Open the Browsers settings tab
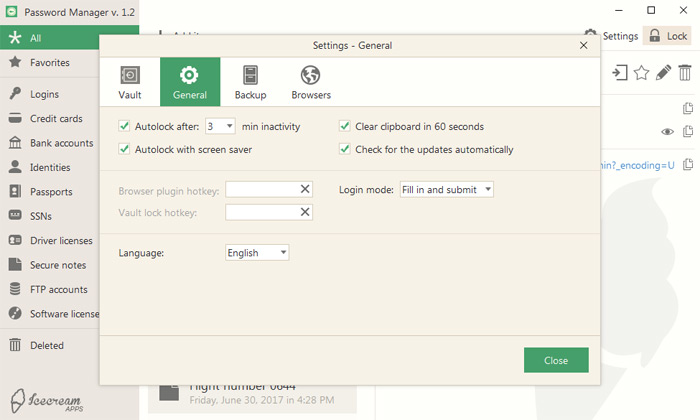The height and width of the screenshot is (420, 700). tap(311, 82)
